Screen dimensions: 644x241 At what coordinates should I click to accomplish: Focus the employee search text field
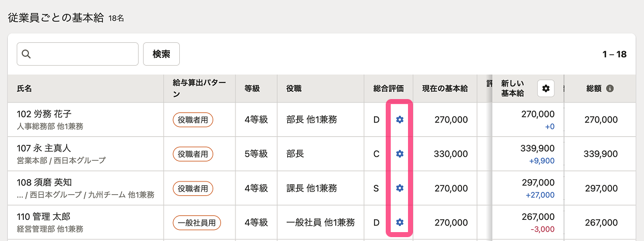coord(83,54)
